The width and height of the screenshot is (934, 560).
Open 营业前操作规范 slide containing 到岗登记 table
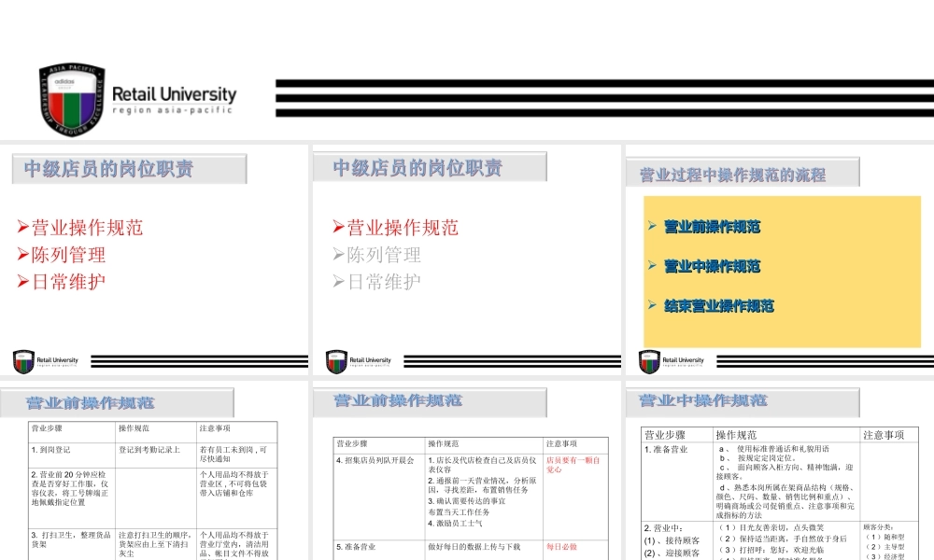coord(154,471)
